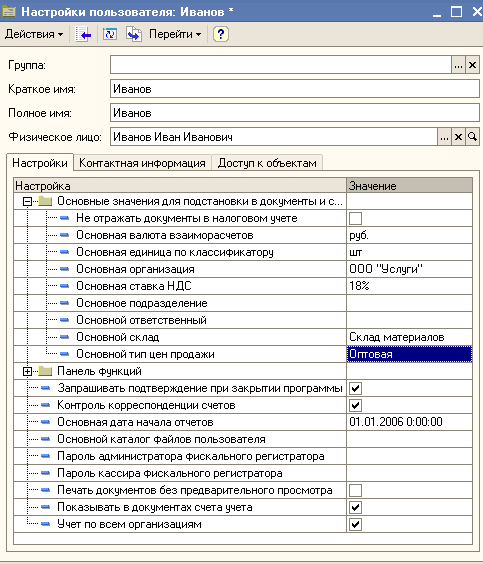
Task: Click into the Группа input field
Action: point(281,65)
